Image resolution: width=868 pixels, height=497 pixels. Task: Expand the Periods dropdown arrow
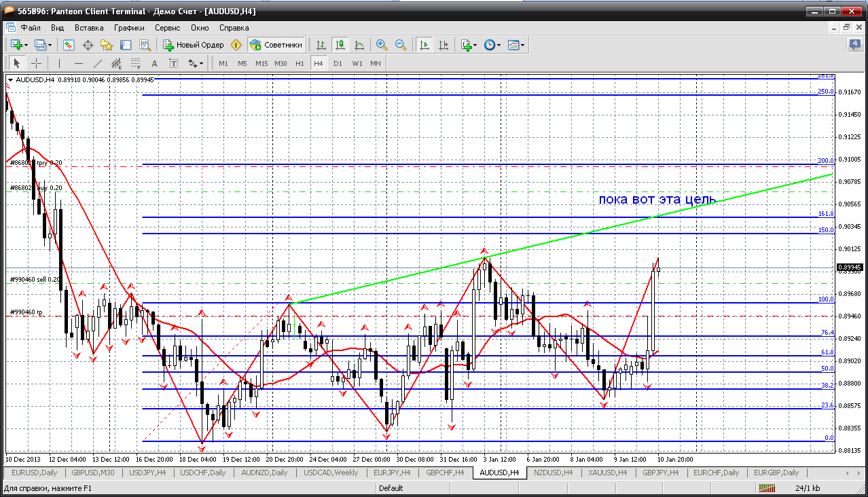pos(499,45)
